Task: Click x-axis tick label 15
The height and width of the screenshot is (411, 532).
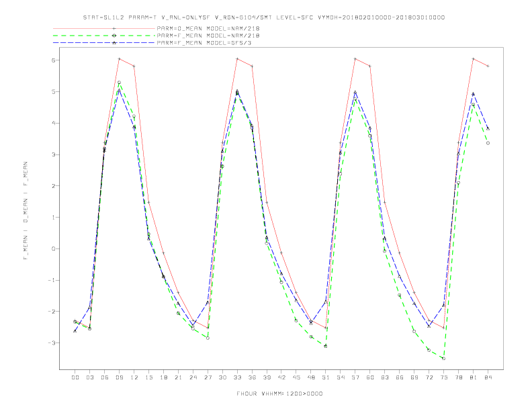Action: point(148,377)
